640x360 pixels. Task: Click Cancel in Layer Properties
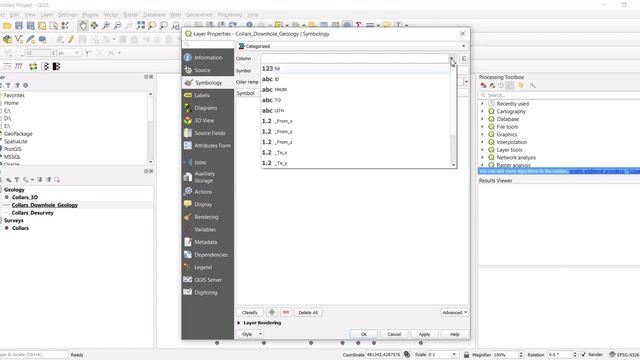pos(394,334)
